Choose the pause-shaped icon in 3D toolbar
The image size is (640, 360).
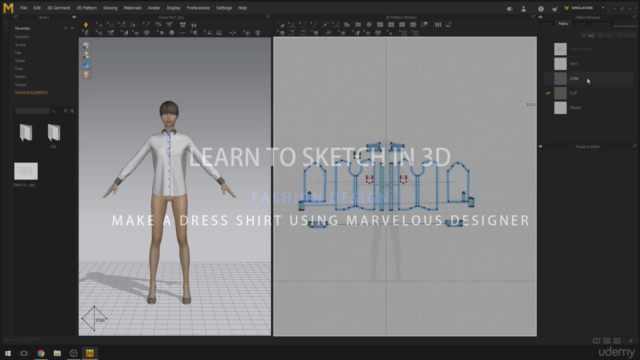click(x=194, y=25)
